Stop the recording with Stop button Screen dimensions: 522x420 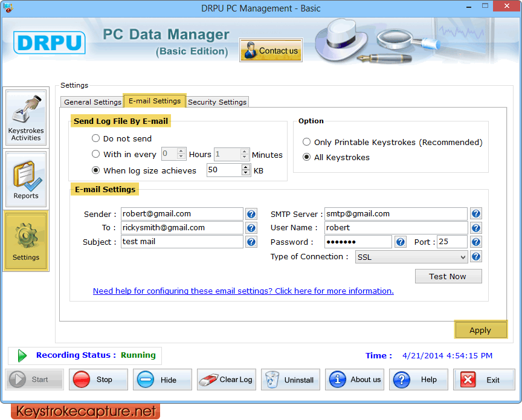tap(98, 380)
